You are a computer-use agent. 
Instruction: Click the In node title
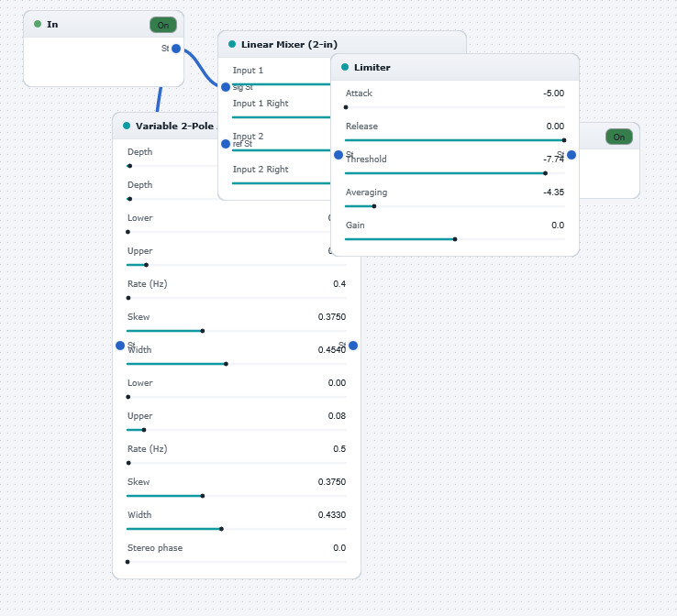click(x=52, y=25)
